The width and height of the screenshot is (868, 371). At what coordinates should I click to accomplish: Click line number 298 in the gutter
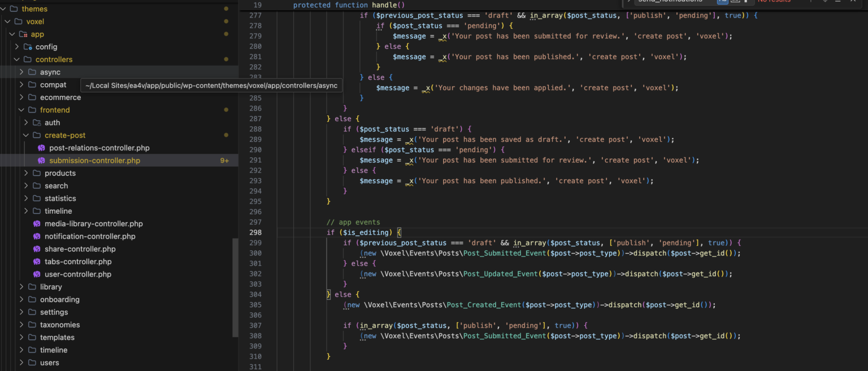(255, 232)
